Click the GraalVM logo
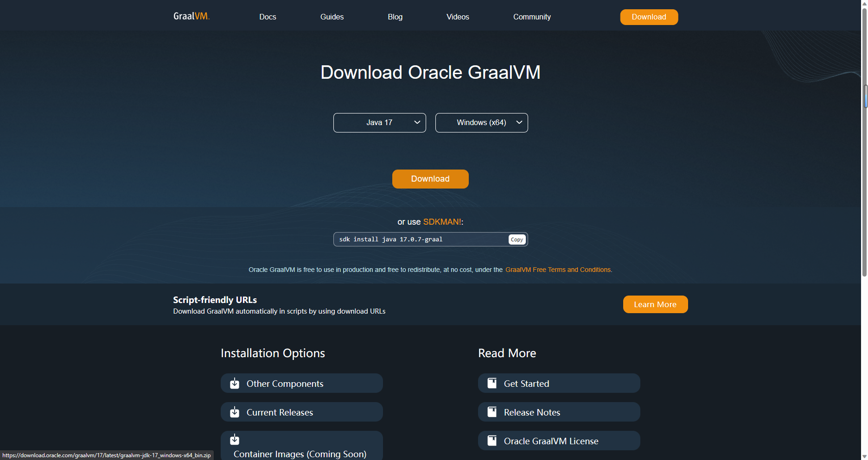 point(191,16)
